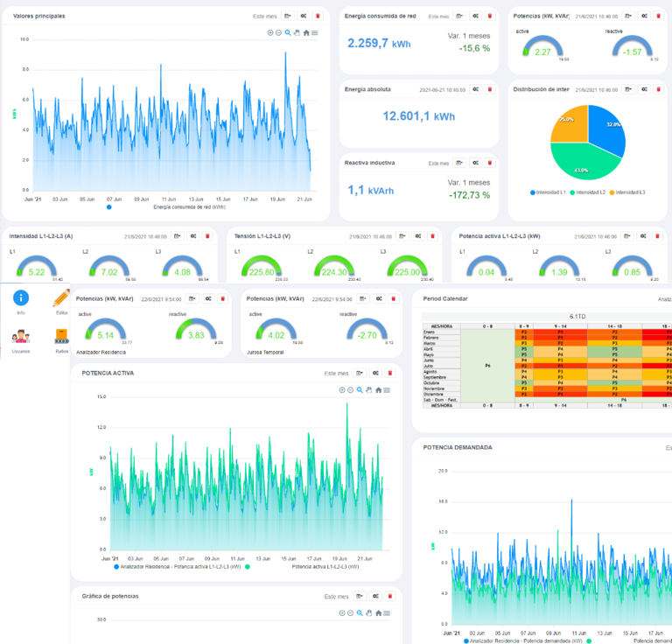The width and height of the screenshot is (672, 644).
Task: Open the Usuarios people icon
Action: (21, 337)
